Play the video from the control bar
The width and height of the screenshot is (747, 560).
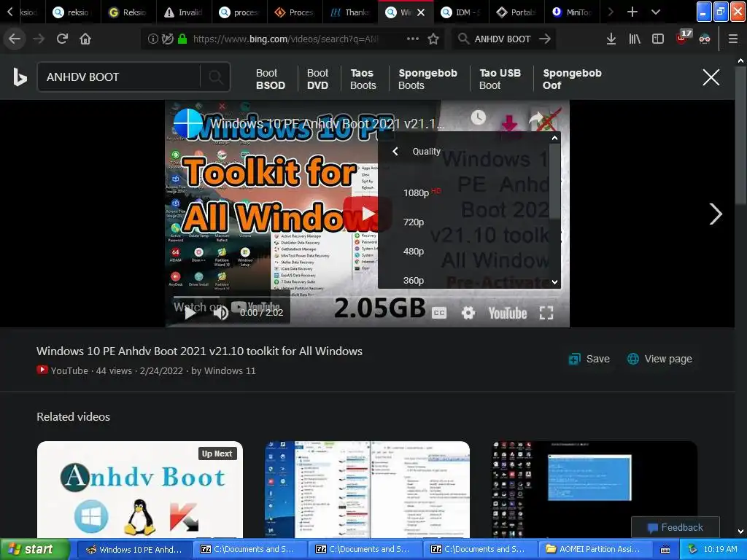click(x=190, y=313)
